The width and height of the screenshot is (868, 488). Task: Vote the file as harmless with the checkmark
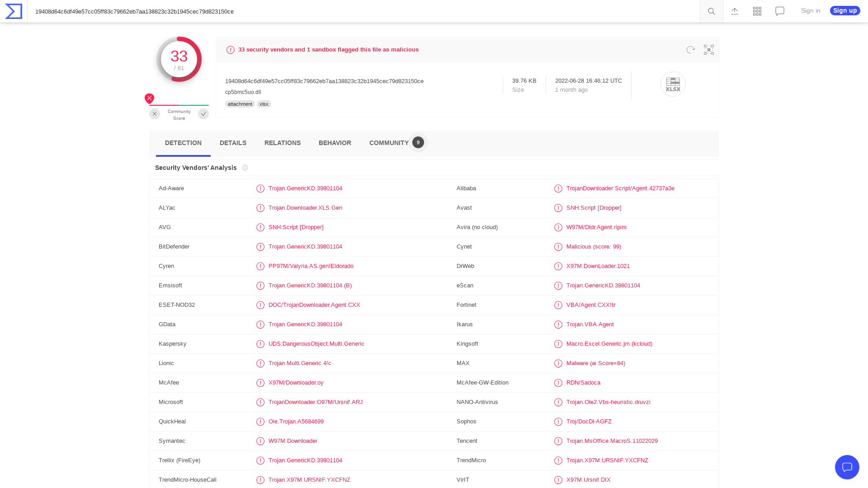[x=203, y=114]
